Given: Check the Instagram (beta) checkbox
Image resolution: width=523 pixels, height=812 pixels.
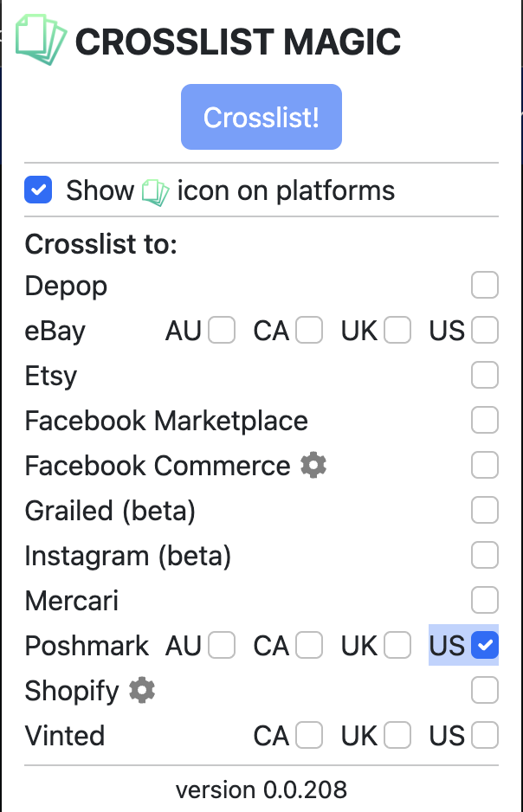Looking at the screenshot, I should [484, 556].
